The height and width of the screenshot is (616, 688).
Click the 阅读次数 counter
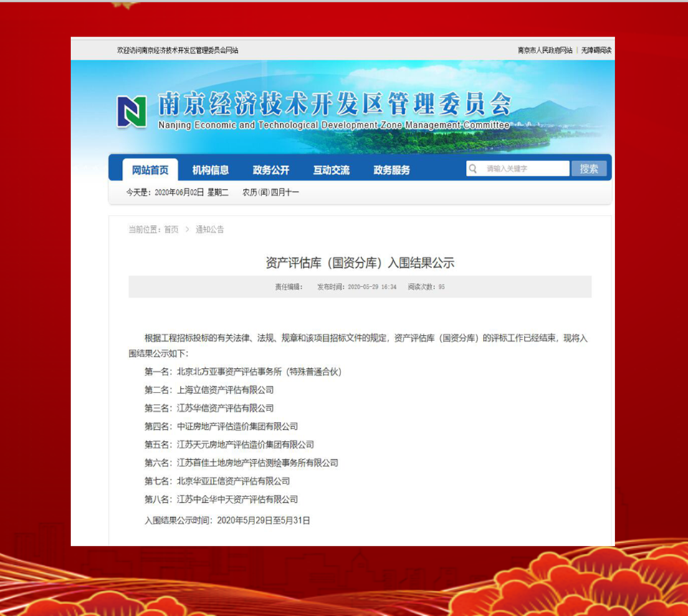[426, 287]
